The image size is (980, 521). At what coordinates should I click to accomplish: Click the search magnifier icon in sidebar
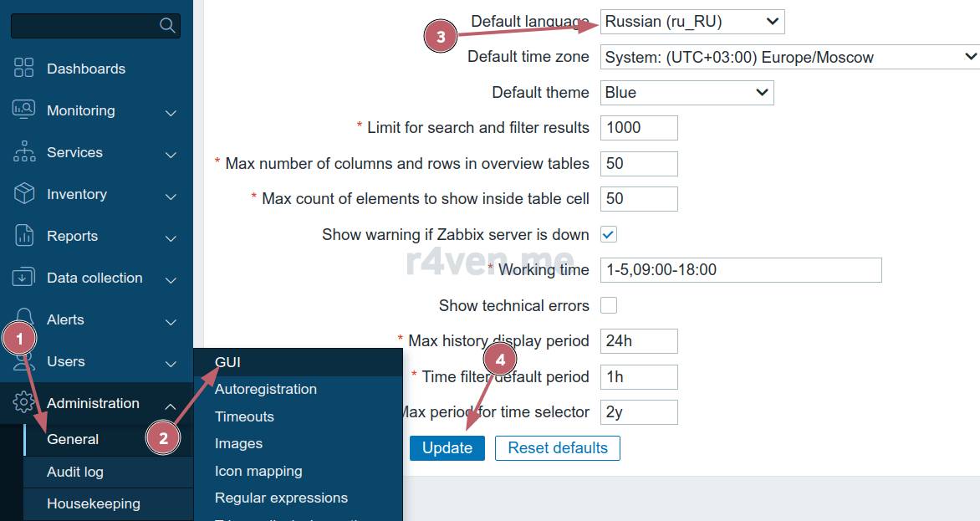coord(167,26)
